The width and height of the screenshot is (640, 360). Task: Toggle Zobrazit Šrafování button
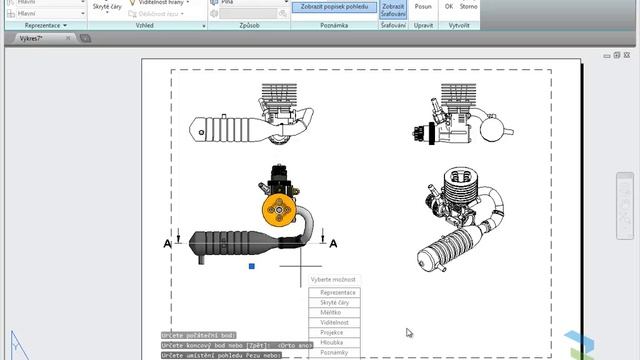point(393,10)
